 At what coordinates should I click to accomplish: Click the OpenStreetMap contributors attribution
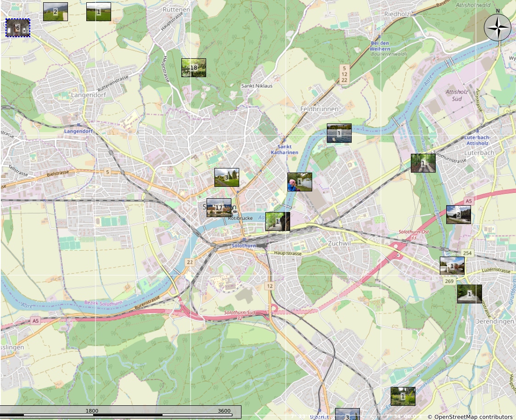pyautogui.click(x=470, y=416)
